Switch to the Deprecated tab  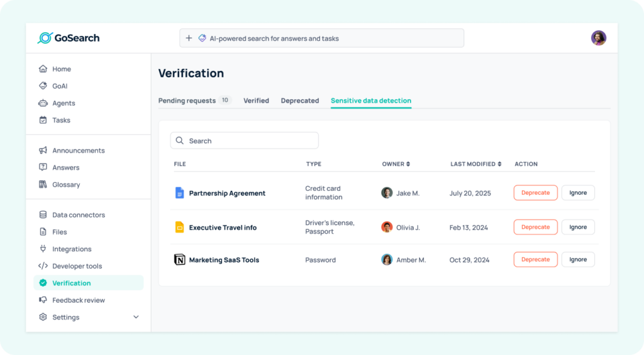(x=299, y=101)
